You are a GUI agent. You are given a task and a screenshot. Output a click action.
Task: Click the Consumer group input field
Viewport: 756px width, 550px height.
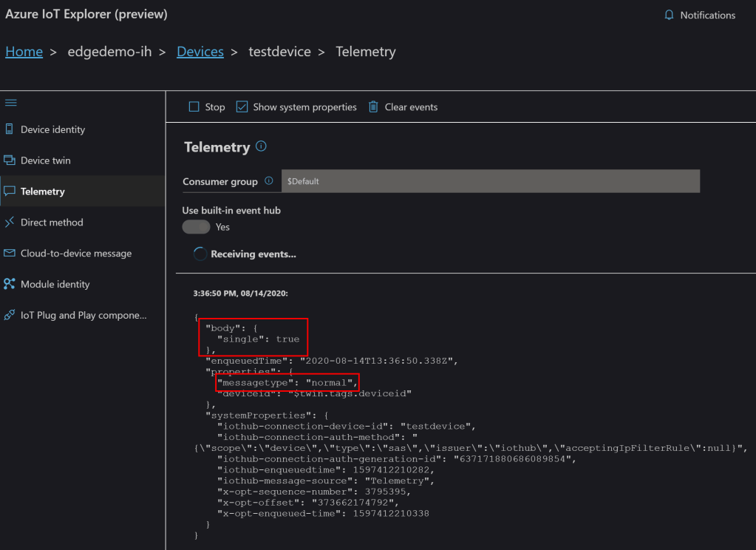pyautogui.click(x=490, y=181)
